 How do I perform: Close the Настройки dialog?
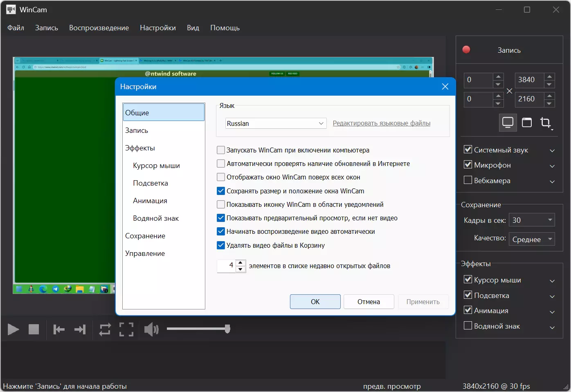[445, 87]
